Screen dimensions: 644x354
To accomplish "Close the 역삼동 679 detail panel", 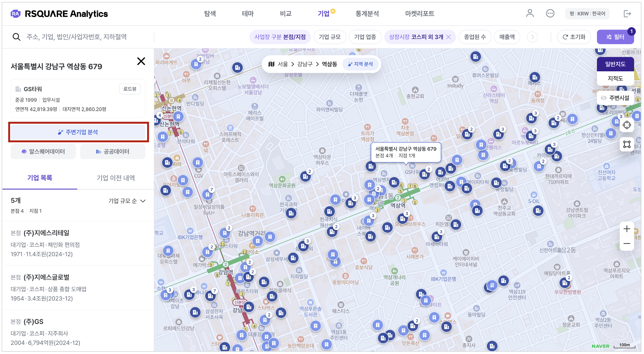I will [x=141, y=61].
